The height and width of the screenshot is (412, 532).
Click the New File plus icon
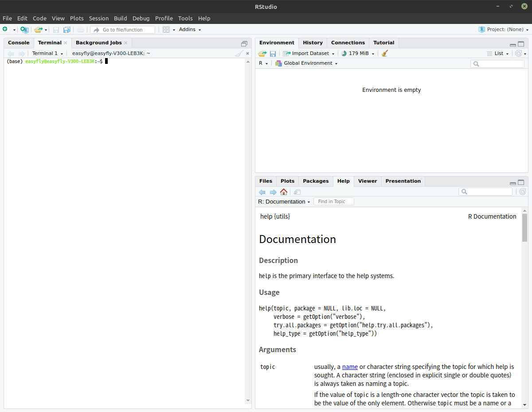[5, 29]
